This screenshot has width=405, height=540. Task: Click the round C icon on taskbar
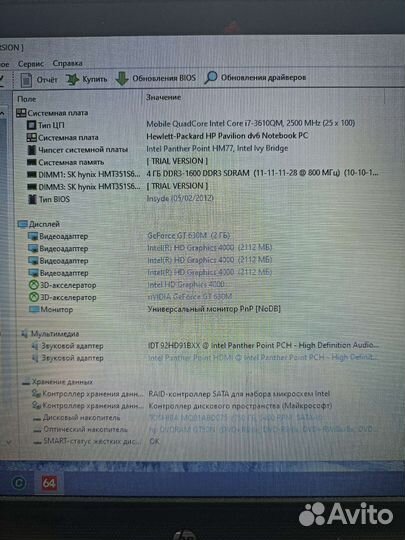coord(19,483)
